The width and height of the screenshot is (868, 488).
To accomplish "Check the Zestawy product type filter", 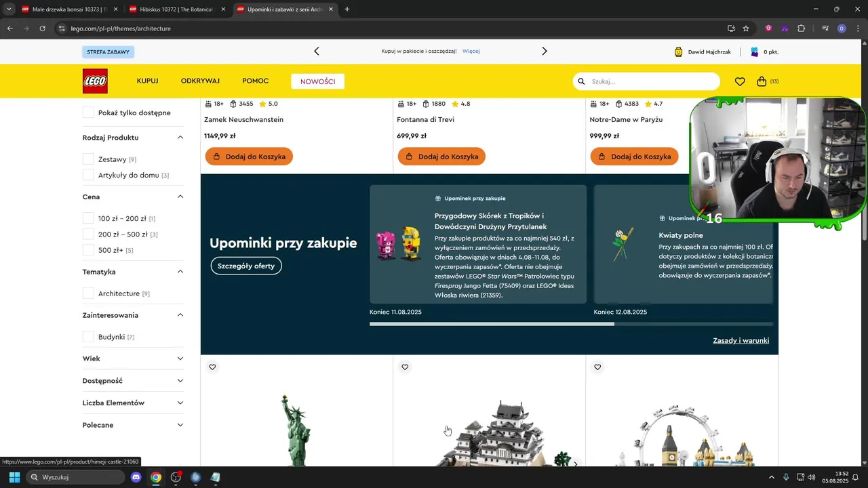I will point(88,159).
